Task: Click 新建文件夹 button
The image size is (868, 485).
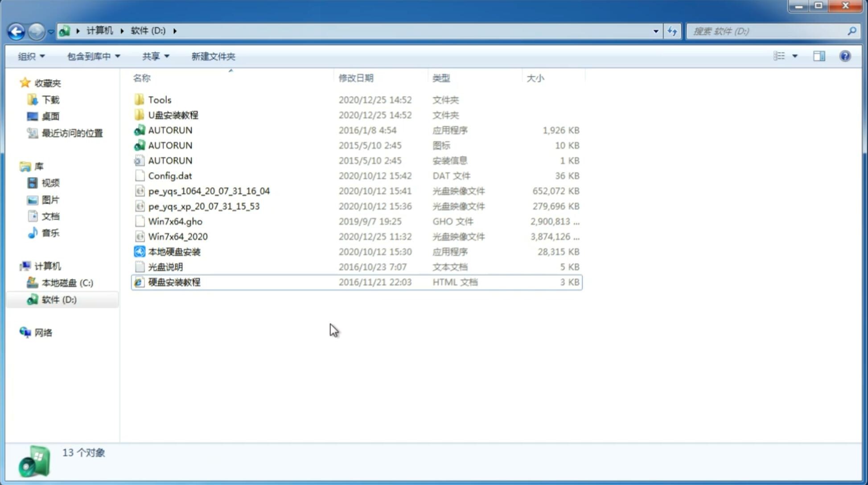Action: coord(213,56)
